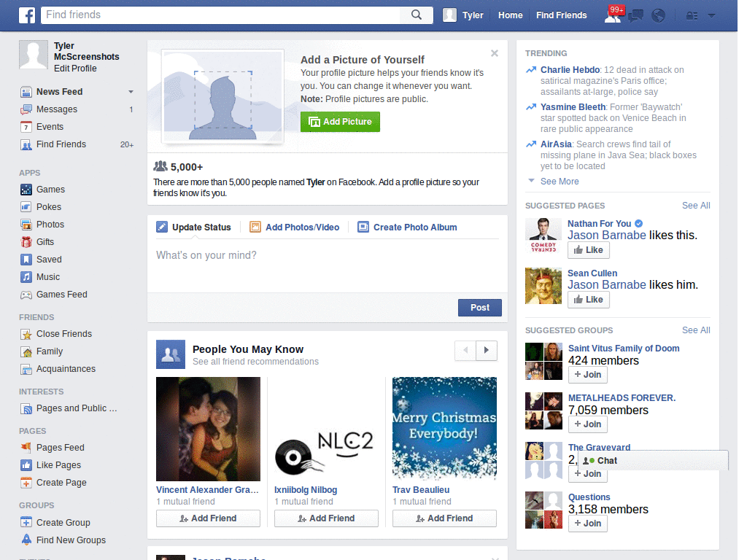Screen dimensions: 747x560
Task: Click the Like Pages thumbs-up icon
Action: click(26, 465)
